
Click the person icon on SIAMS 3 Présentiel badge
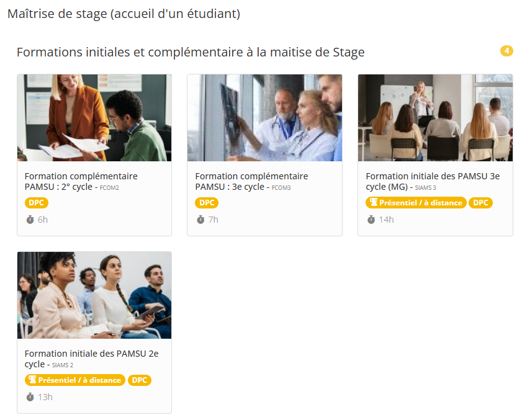pyautogui.click(x=374, y=202)
